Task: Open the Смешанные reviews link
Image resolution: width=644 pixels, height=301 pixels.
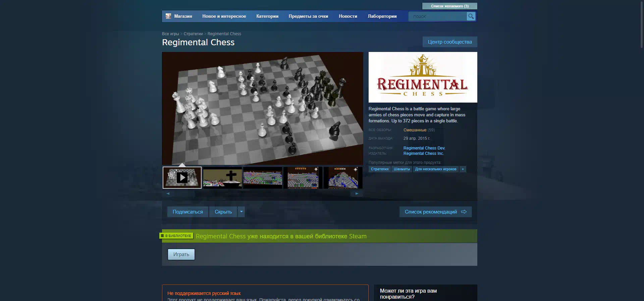Action: (415, 130)
